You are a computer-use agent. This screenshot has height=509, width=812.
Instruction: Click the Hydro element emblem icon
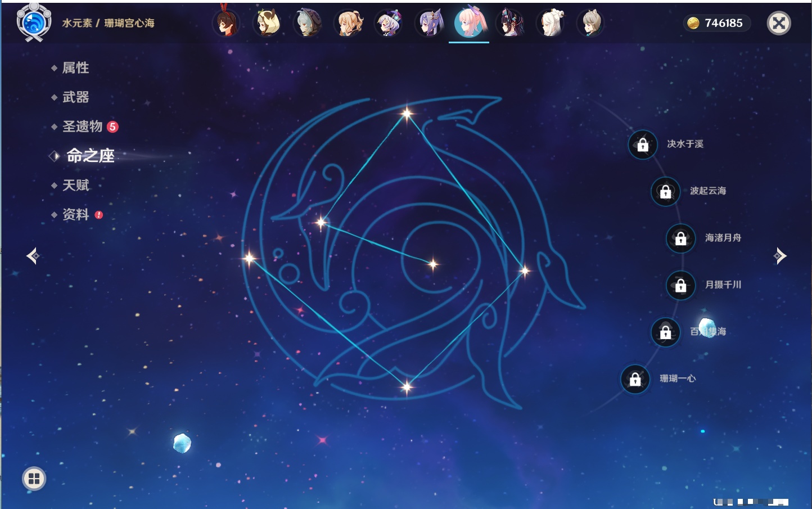click(x=34, y=22)
